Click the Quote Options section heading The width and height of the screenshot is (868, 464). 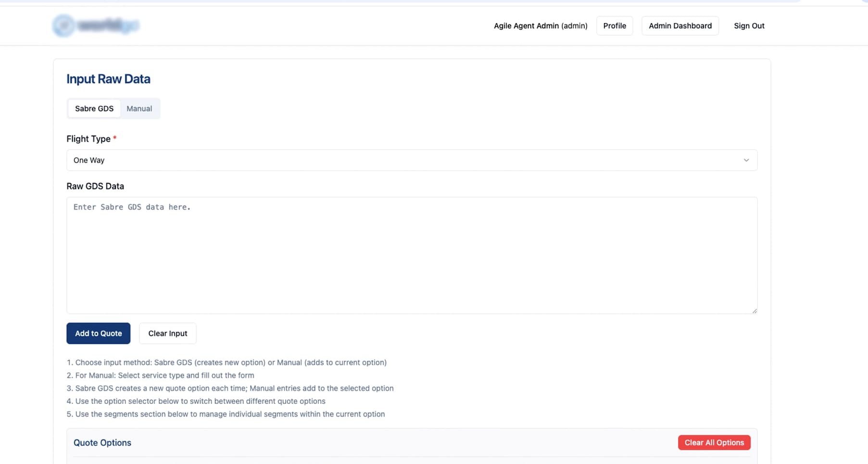click(102, 443)
